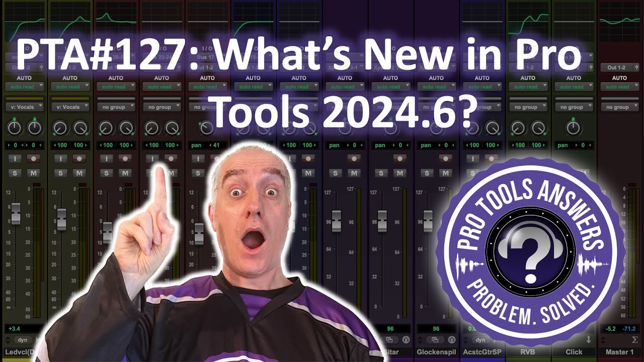Mute the Ledvcl track
This screenshot has width=644, height=362.
tap(33, 173)
